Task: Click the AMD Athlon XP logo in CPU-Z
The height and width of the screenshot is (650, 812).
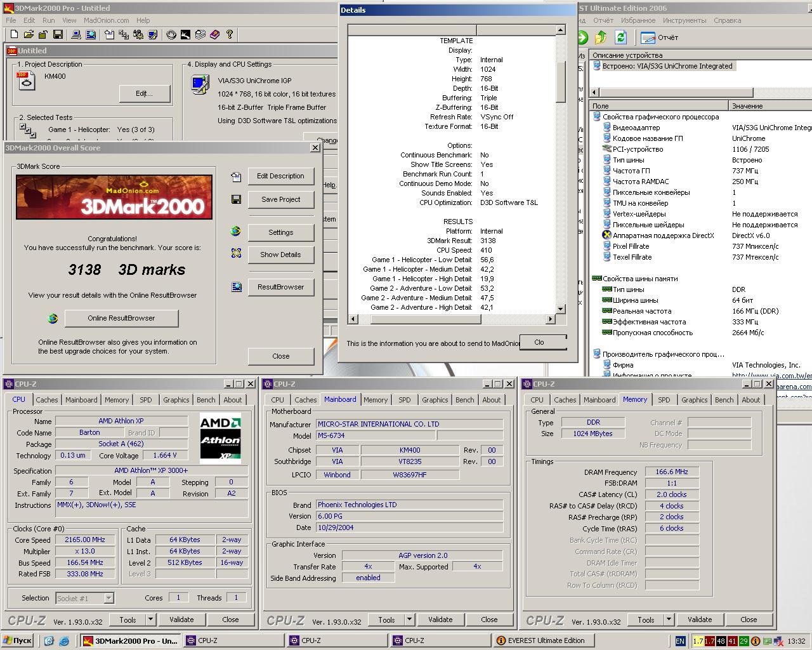Action: [220, 438]
